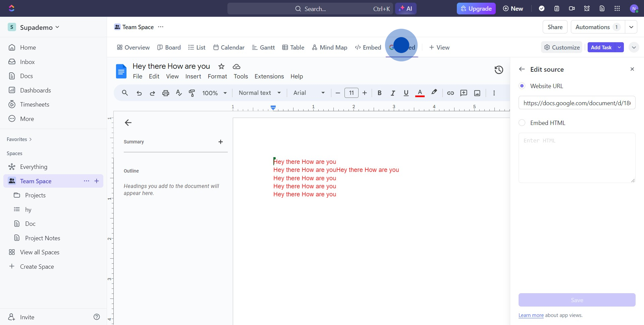This screenshot has width=644, height=325.
Task: Switch to the Gantt view tab
Action: [263, 48]
